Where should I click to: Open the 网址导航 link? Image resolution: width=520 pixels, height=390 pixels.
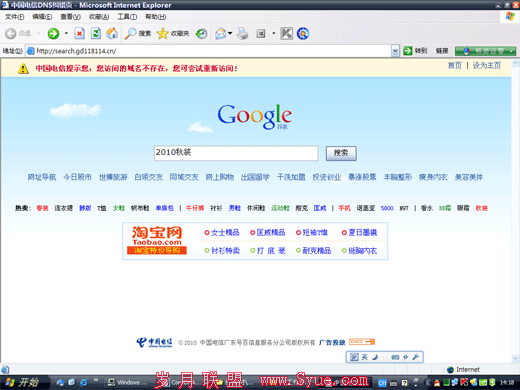pyautogui.click(x=42, y=177)
